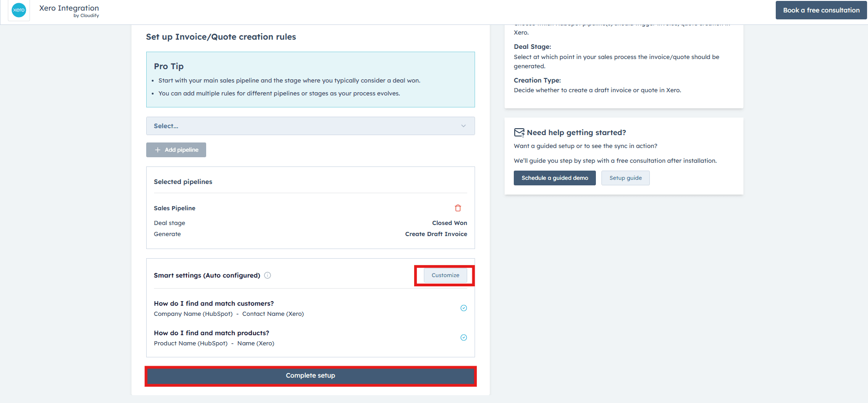Expand pipeline list via chevron arrow
The image size is (868, 403).
pos(464,126)
